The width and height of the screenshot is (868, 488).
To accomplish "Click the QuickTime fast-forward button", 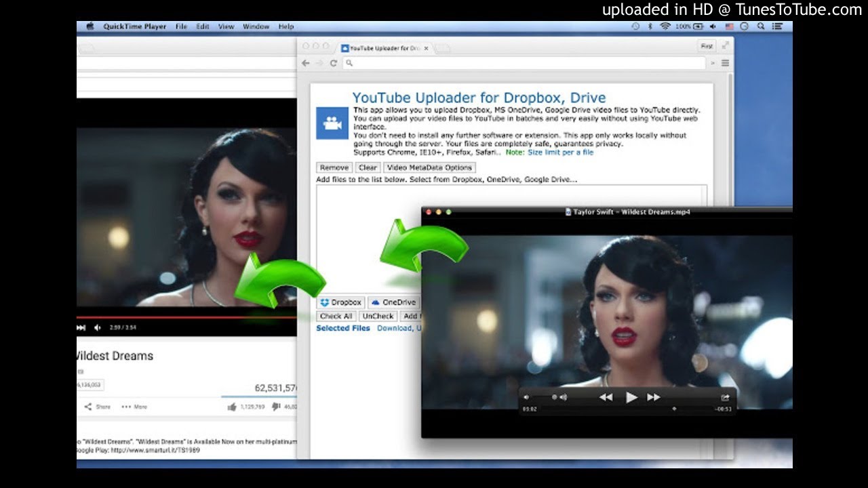I will click(654, 397).
